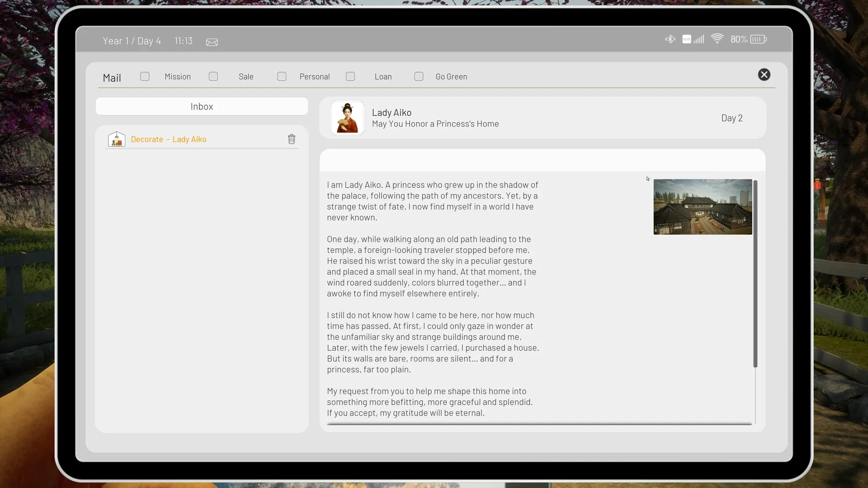Switch to the Inbox tab
This screenshot has height=488, width=868.
click(201, 106)
